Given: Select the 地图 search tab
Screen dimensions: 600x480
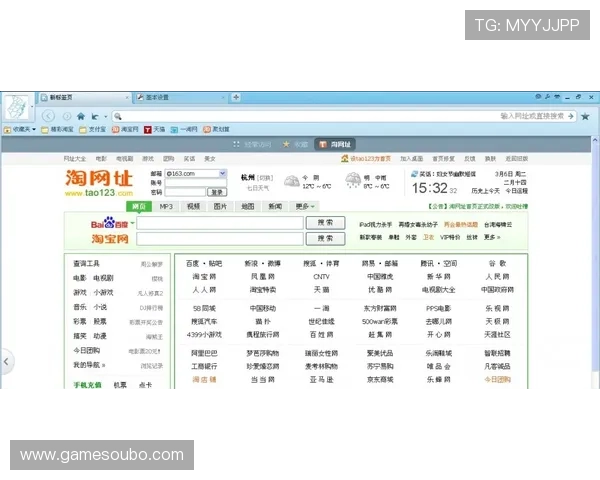Looking at the screenshot, I should click(248, 207).
